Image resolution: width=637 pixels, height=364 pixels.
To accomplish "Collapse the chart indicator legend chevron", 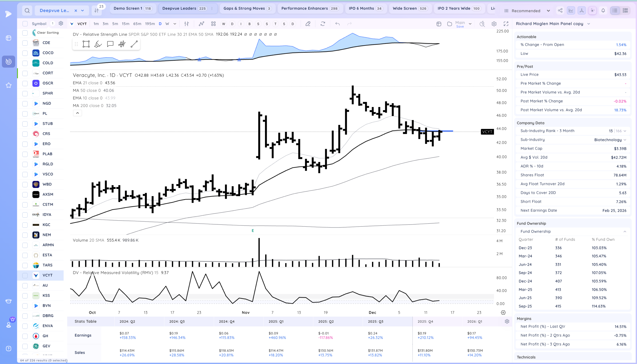I will 77,113.
